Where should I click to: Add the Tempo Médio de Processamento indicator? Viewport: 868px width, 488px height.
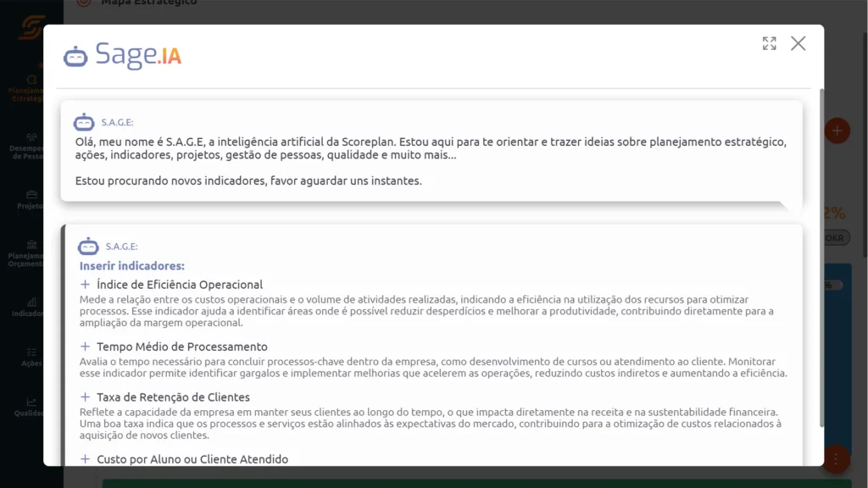[85, 346]
